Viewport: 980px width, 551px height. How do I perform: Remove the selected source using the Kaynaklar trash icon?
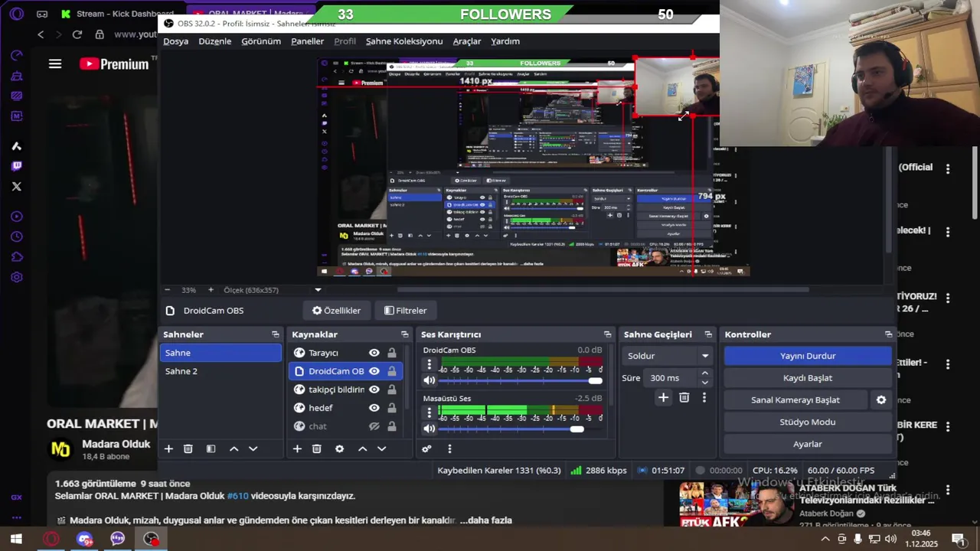coord(317,449)
